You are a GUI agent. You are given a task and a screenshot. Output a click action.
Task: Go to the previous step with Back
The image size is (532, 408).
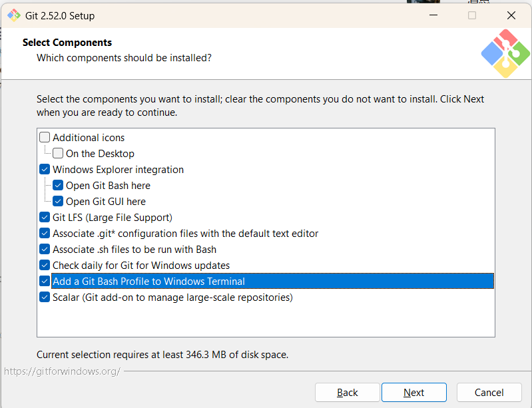[347, 393]
